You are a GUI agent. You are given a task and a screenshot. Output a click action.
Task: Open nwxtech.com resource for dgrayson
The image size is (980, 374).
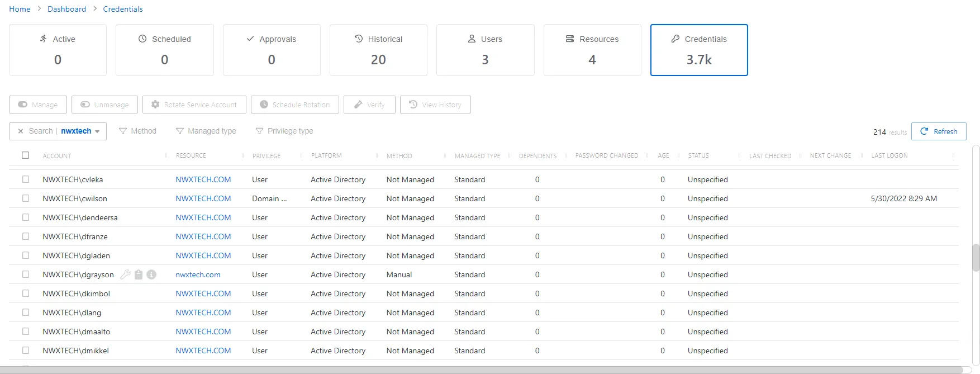pyautogui.click(x=198, y=274)
